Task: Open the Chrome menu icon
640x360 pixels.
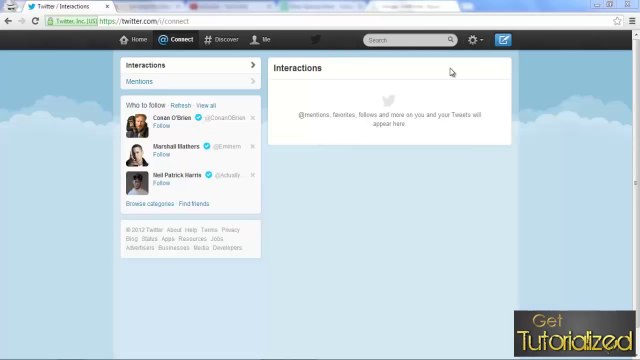Action: pyautogui.click(x=632, y=21)
